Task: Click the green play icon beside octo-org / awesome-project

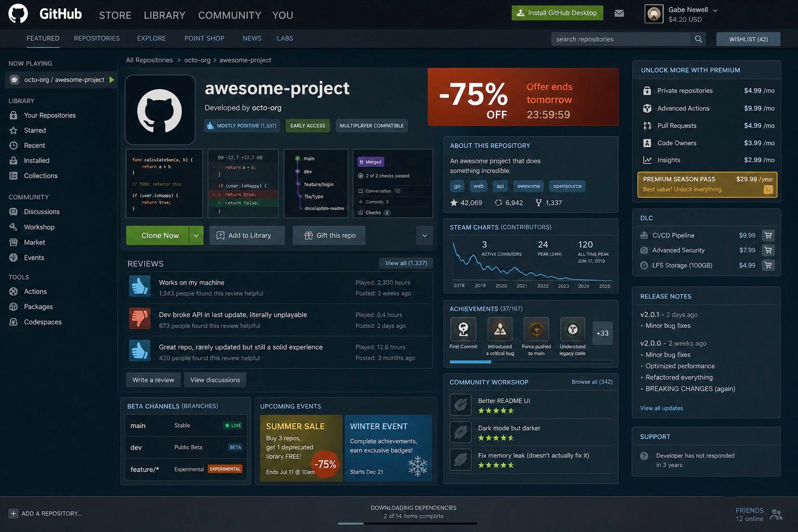Action: pos(112,79)
